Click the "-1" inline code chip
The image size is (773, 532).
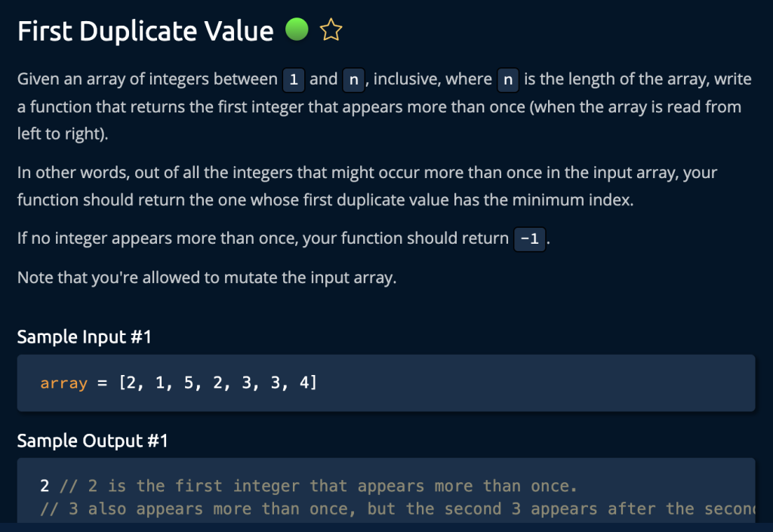point(529,239)
